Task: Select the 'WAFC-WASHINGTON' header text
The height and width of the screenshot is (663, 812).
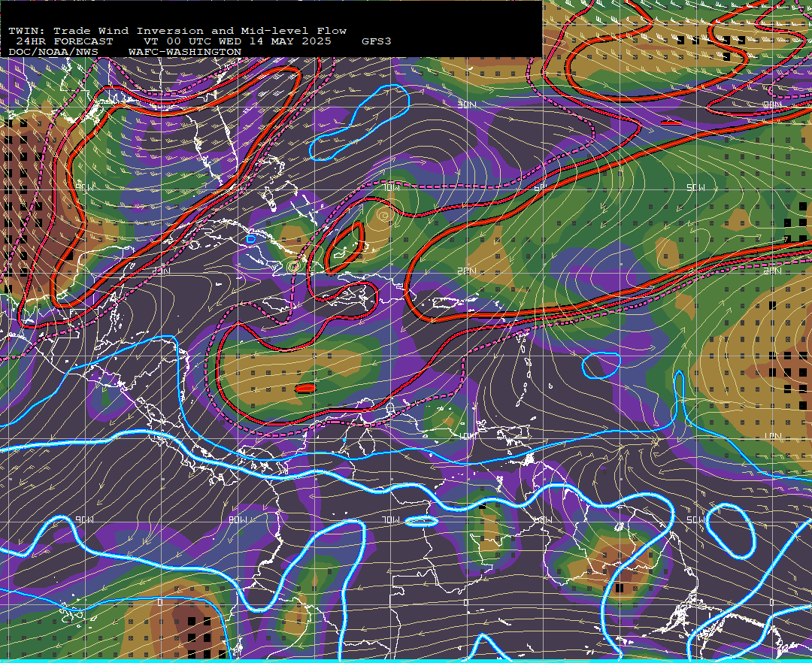Action: 185,52
